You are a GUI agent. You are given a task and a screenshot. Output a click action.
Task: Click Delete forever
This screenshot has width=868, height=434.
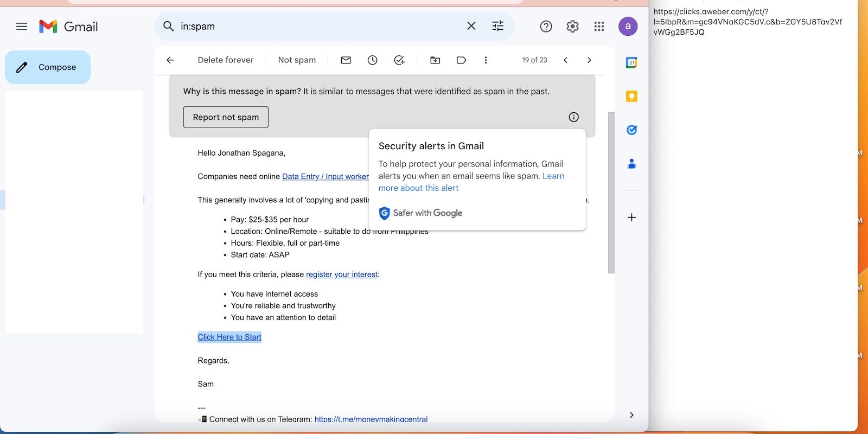[225, 60]
